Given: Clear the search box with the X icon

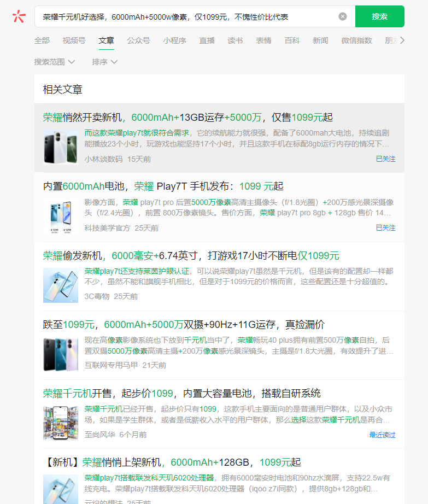Looking at the screenshot, I should click(343, 16).
